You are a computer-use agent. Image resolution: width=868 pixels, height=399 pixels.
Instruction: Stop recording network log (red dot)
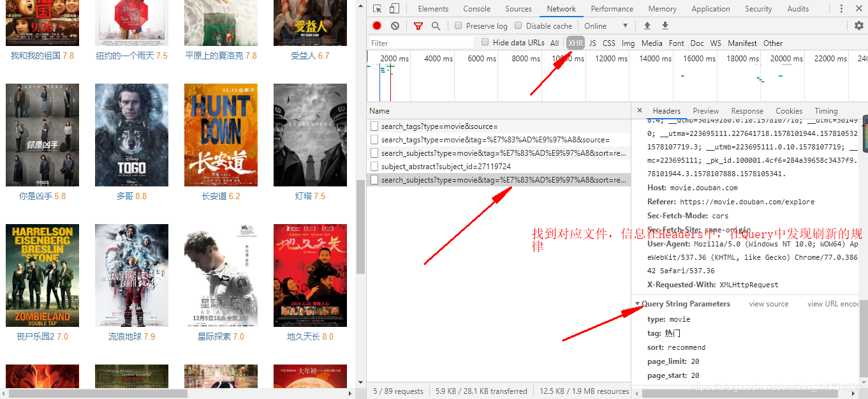pyautogui.click(x=377, y=26)
